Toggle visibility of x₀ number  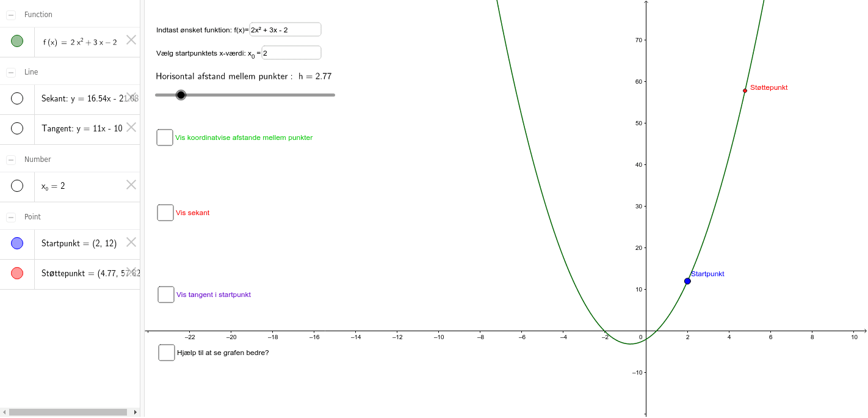17,186
